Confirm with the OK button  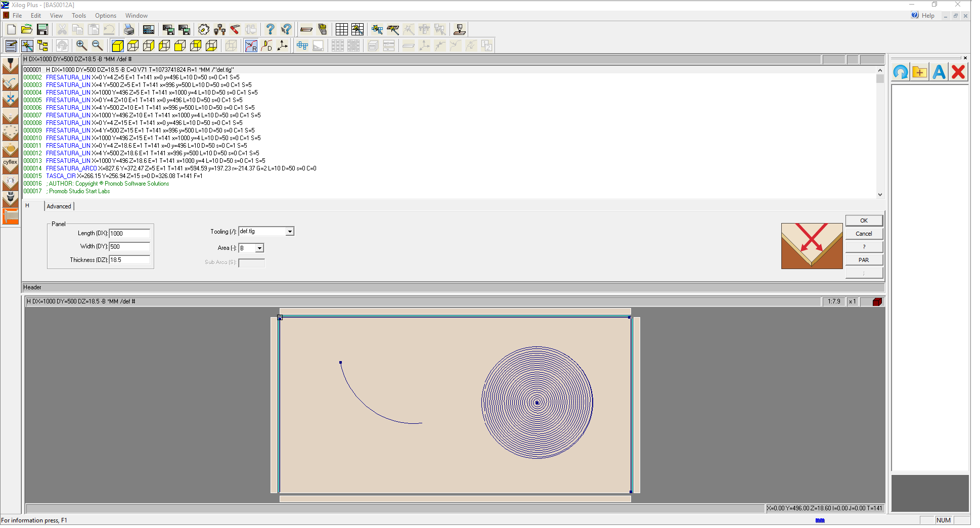(864, 221)
